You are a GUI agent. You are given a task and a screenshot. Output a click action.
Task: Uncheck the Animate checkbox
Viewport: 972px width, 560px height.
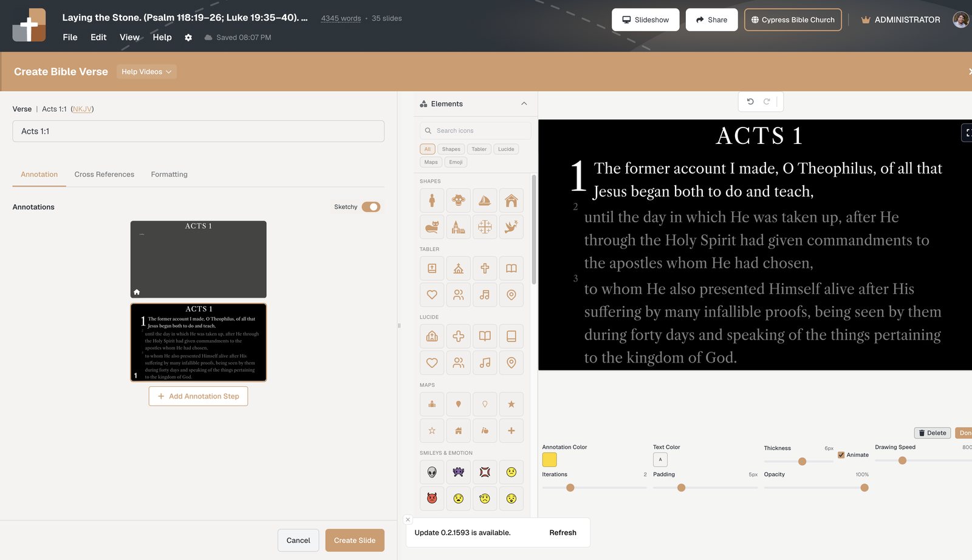pyautogui.click(x=841, y=455)
